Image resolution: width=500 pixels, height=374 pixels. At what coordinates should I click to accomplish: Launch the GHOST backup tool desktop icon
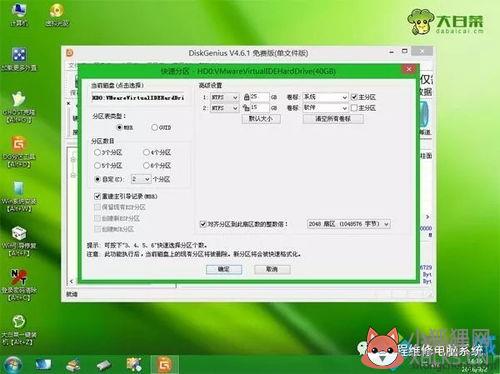coord(19,107)
